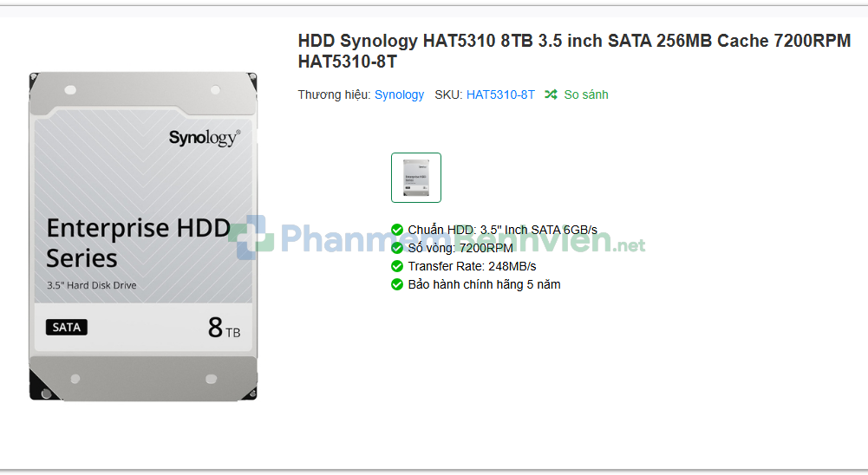Click the shuffle compare icon

pos(551,94)
